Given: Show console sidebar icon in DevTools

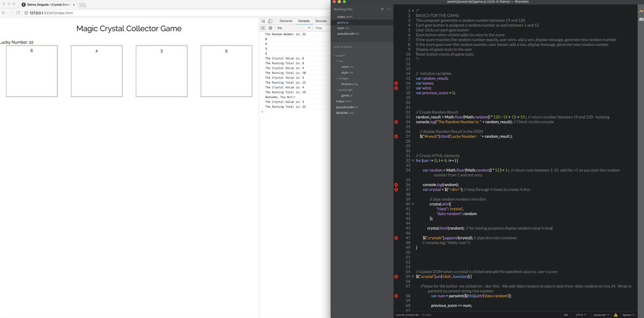Looking at the screenshot, I should [x=263, y=27].
